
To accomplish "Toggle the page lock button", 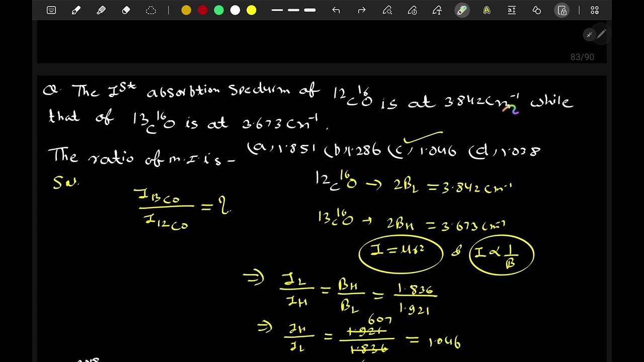I will tap(562, 10).
